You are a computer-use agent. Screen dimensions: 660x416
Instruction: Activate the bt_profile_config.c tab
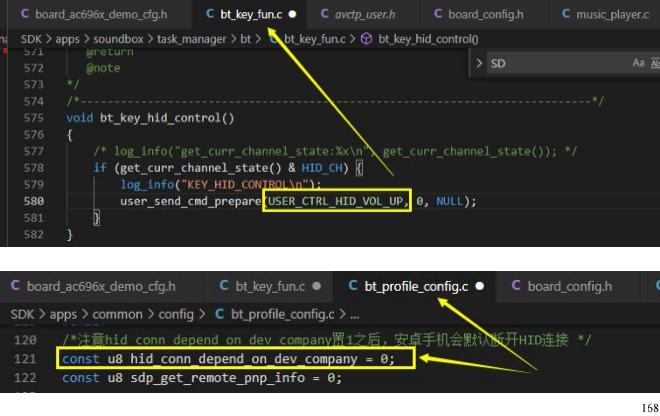click(416, 286)
